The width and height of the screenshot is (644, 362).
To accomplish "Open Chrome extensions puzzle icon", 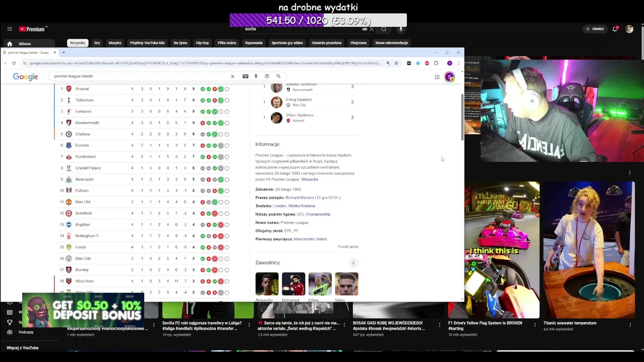I will (436, 63).
